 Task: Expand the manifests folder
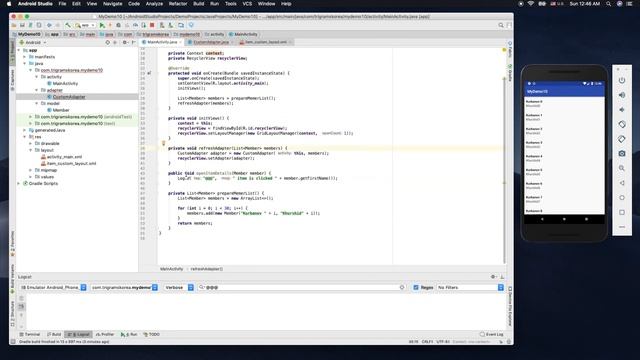(x=25, y=57)
